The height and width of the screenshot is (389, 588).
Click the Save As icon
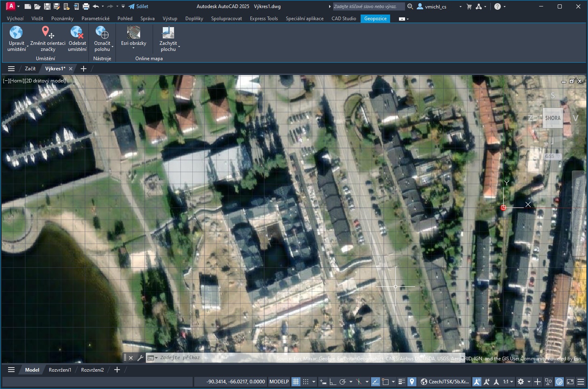click(57, 6)
